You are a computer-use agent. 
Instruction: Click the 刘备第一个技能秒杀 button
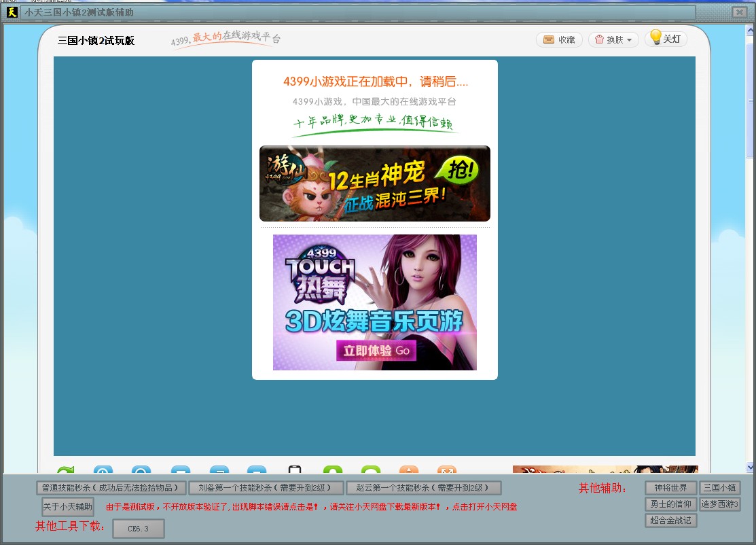click(x=266, y=488)
